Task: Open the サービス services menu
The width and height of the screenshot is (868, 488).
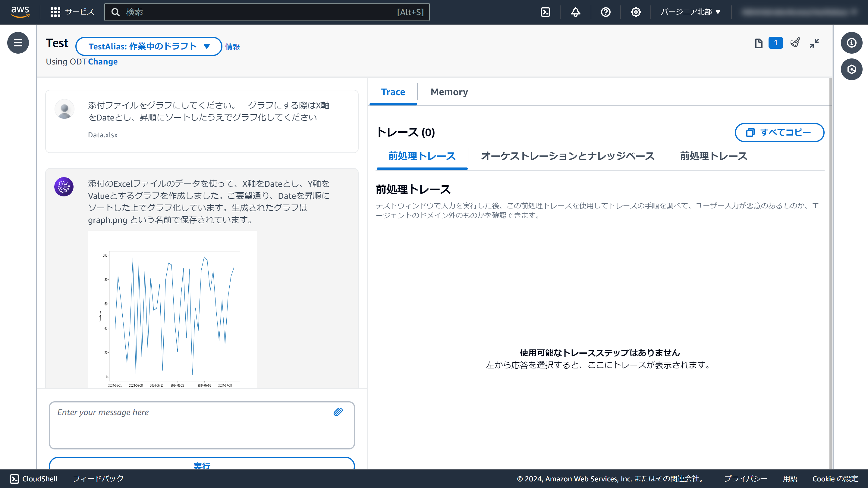Action: [72, 12]
